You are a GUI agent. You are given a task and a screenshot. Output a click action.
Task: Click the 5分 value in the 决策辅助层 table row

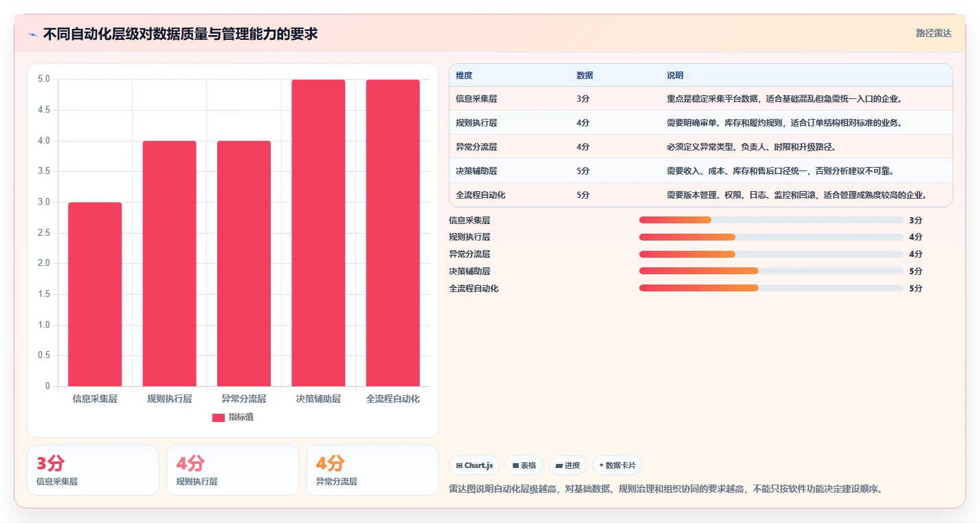pyautogui.click(x=583, y=171)
